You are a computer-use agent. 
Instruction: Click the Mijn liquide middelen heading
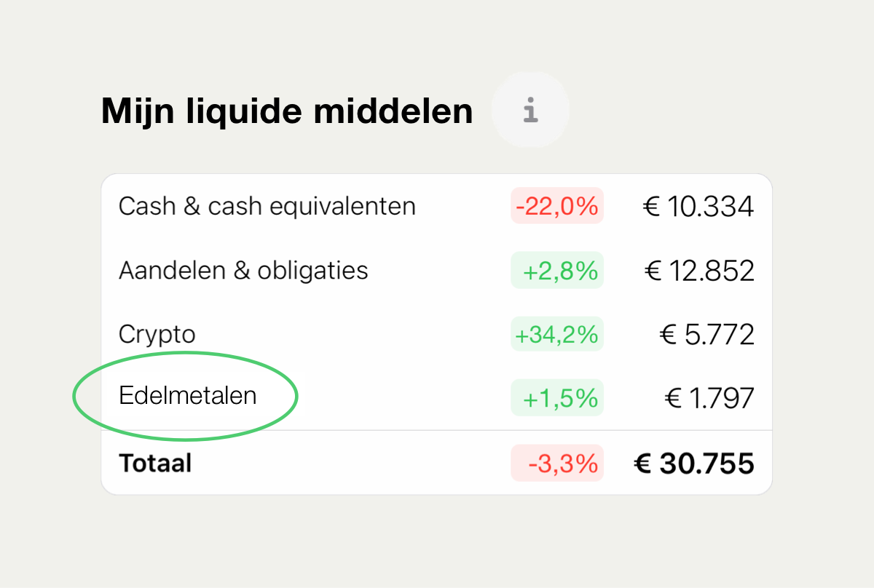coord(287,111)
